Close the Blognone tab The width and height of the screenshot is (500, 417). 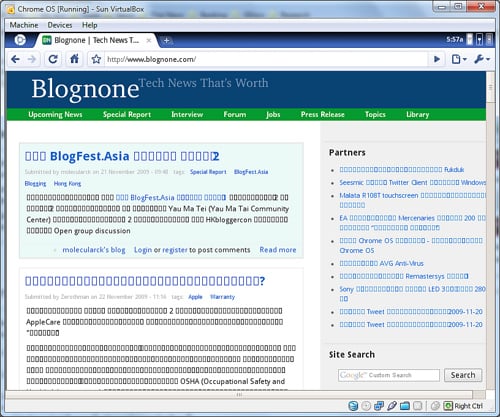click(x=149, y=40)
